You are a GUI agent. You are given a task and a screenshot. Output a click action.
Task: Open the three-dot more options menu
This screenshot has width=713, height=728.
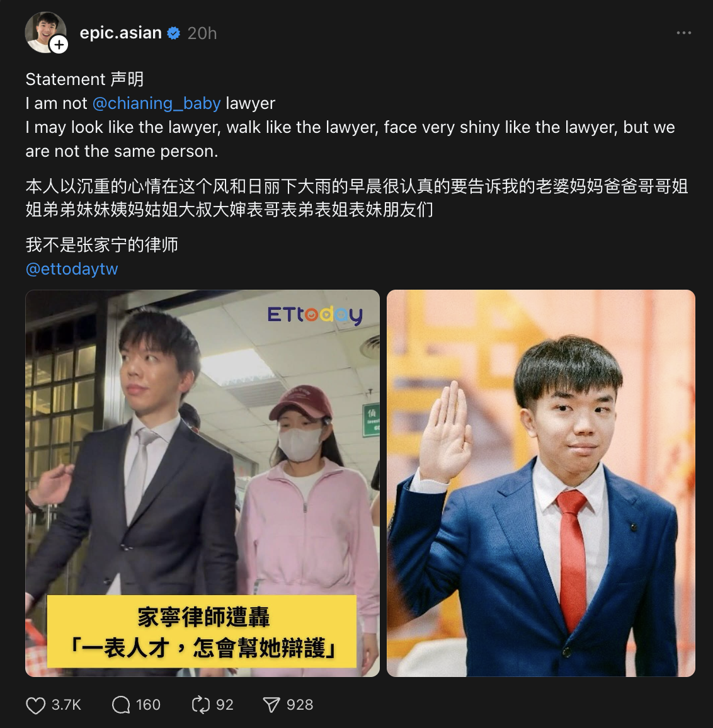(684, 33)
